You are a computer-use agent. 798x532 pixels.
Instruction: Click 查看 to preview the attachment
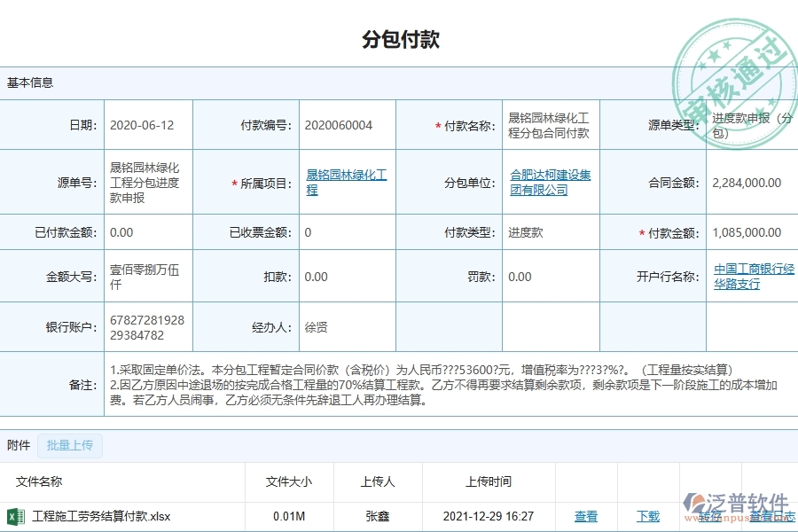click(587, 516)
